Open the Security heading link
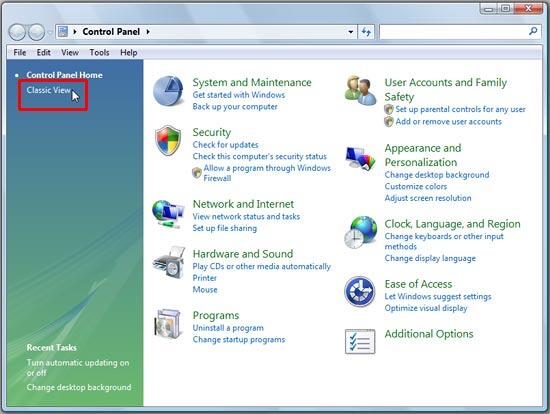Screen dimensions: 550x414 tap(212, 132)
